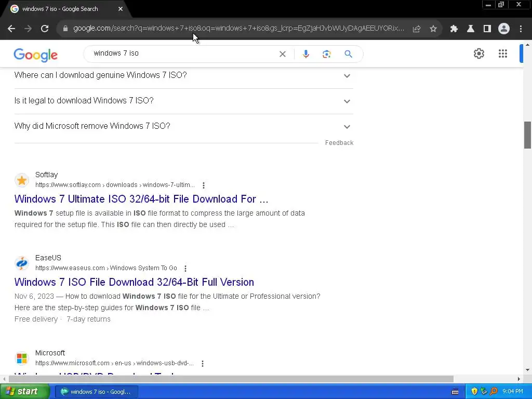This screenshot has width=532, height=399.
Task: Open Chrome three-dot menu
Action: [521, 29]
